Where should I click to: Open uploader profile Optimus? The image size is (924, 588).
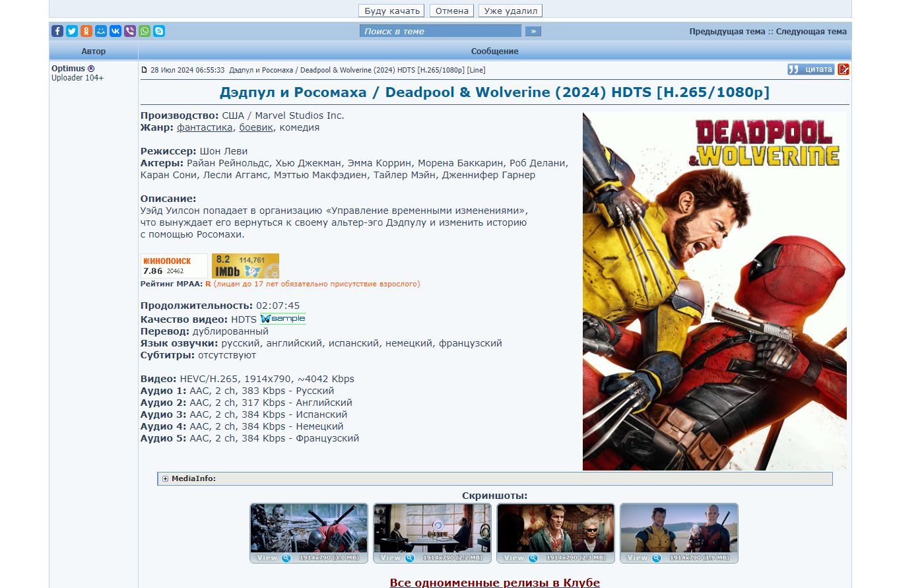coord(69,68)
